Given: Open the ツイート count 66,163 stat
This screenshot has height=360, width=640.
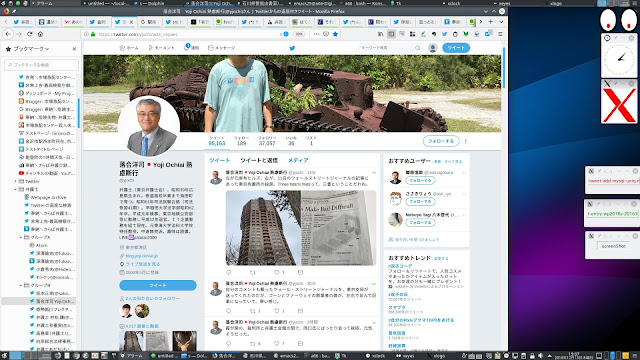Looking at the screenshot, I should coord(217,141).
